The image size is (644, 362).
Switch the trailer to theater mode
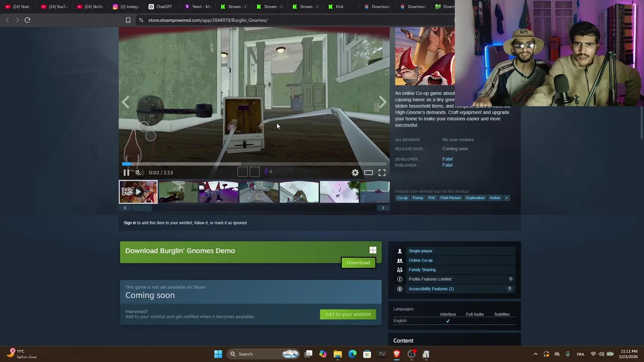[x=369, y=172]
